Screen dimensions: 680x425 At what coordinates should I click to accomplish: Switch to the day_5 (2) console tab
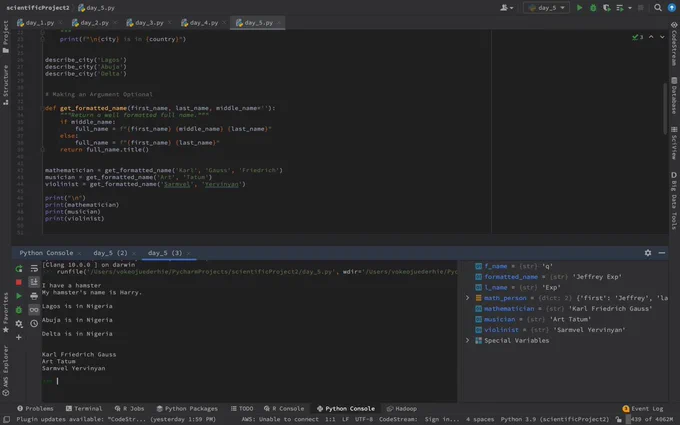pos(110,253)
